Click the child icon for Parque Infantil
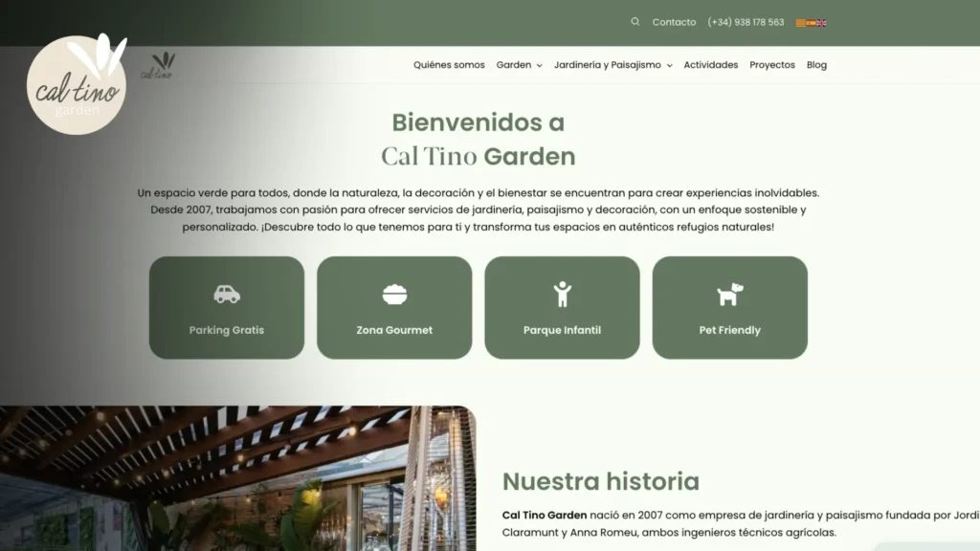Image resolution: width=980 pixels, height=551 pixels. tap(562, 294)
